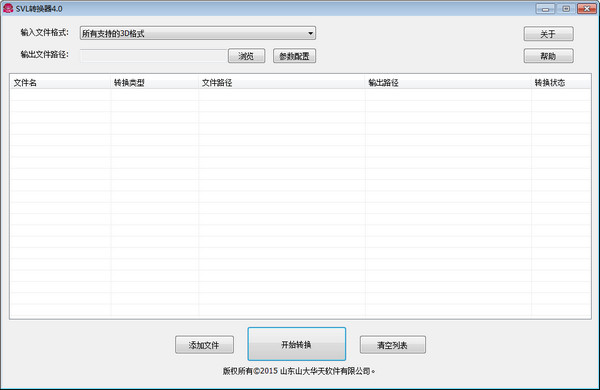Minimize the SVL converter window
This screenshot has width=600, height=390.
545,8
